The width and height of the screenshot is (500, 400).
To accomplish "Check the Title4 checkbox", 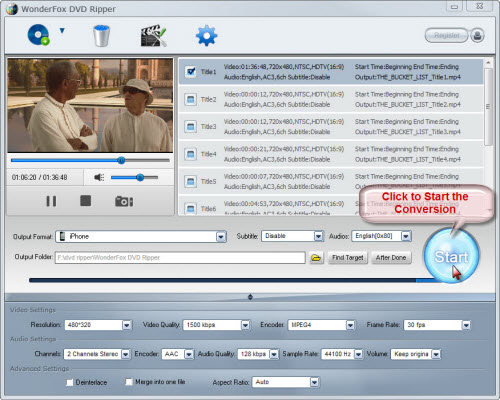I will (x=190, y=154).
